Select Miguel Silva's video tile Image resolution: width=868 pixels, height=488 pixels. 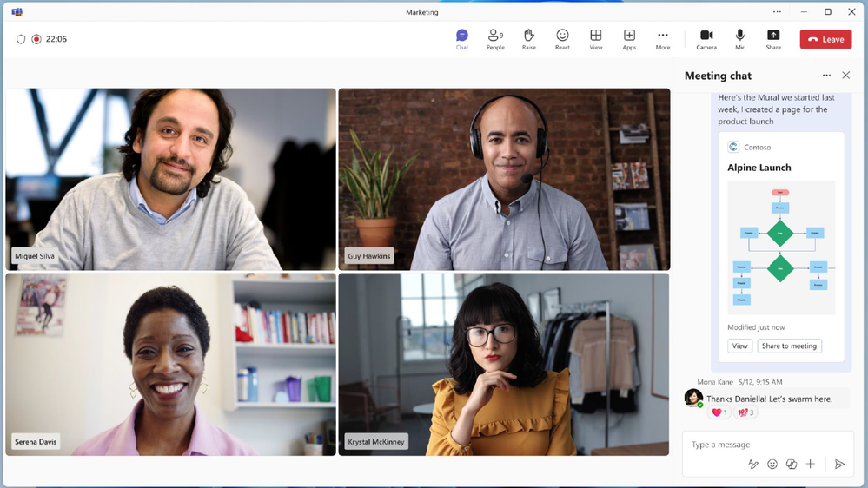pyautogui.click(x=170, y=179)
